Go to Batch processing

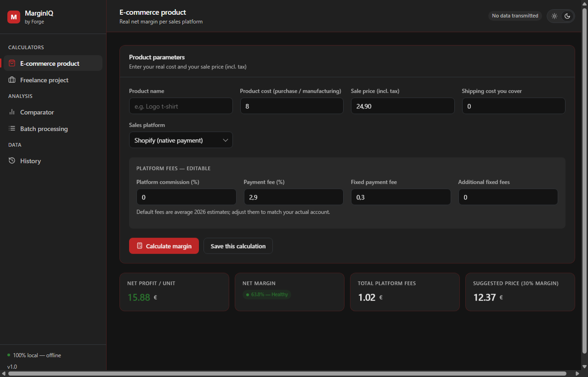[53, 129]
